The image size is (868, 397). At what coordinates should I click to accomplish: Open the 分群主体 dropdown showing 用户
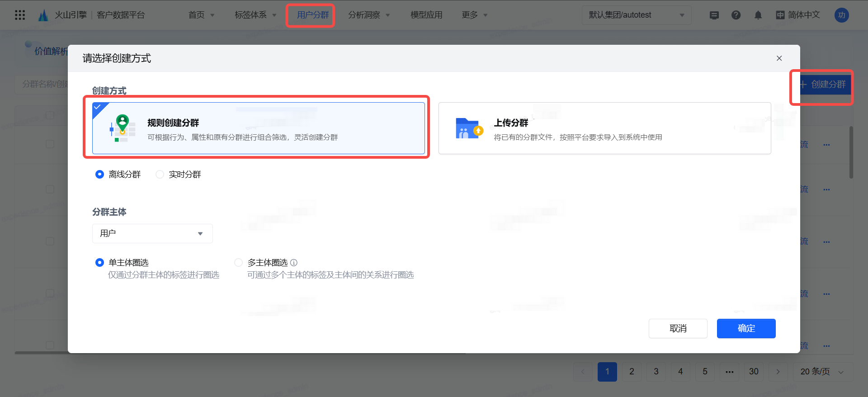click(152, 234)
